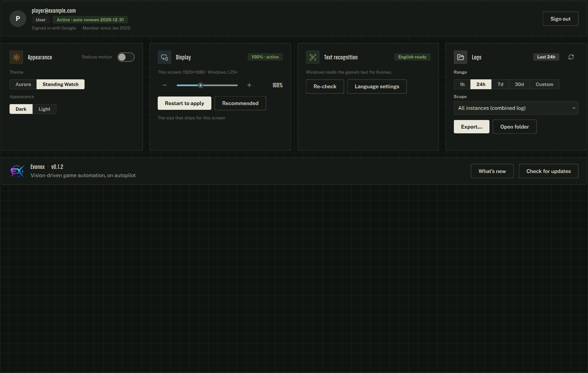588x373 pixels.
Task: Click the player@example.com email text
Action: 54,11
